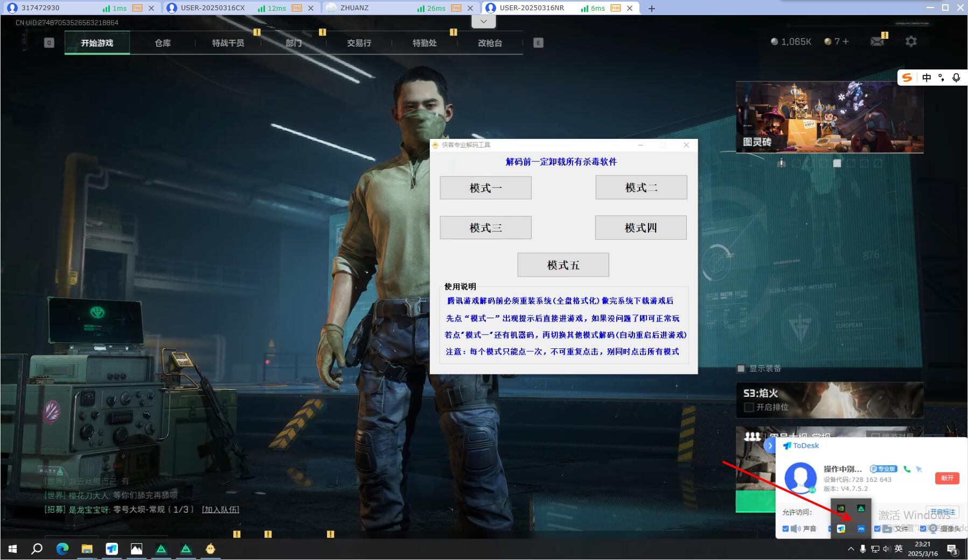
Task: Click the Sogou input method S icon
Action: 908,78
